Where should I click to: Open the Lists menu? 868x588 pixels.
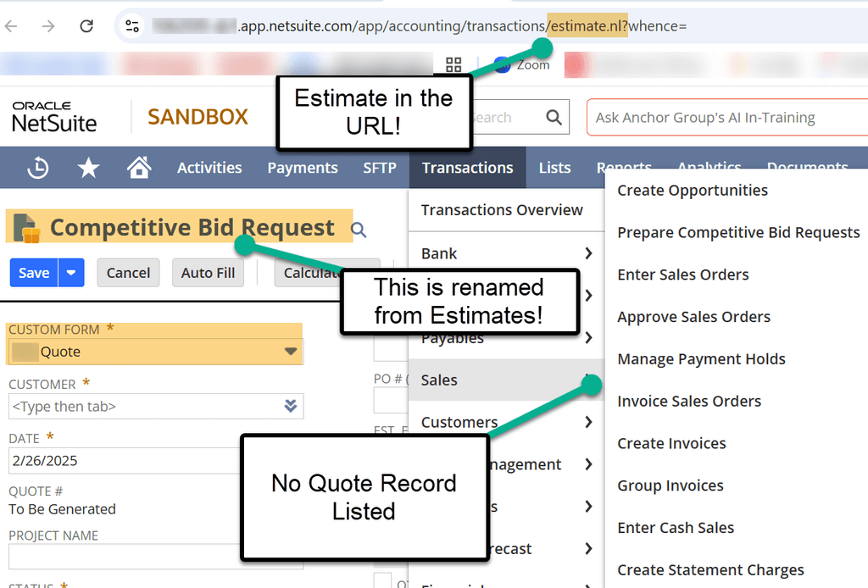[x=554, y=168]
